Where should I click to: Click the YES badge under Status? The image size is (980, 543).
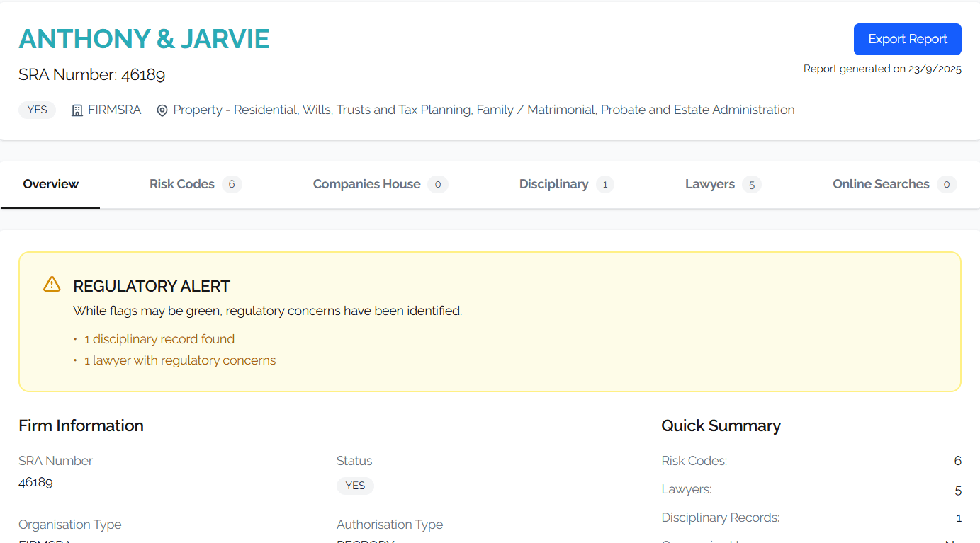click(355, 486)
